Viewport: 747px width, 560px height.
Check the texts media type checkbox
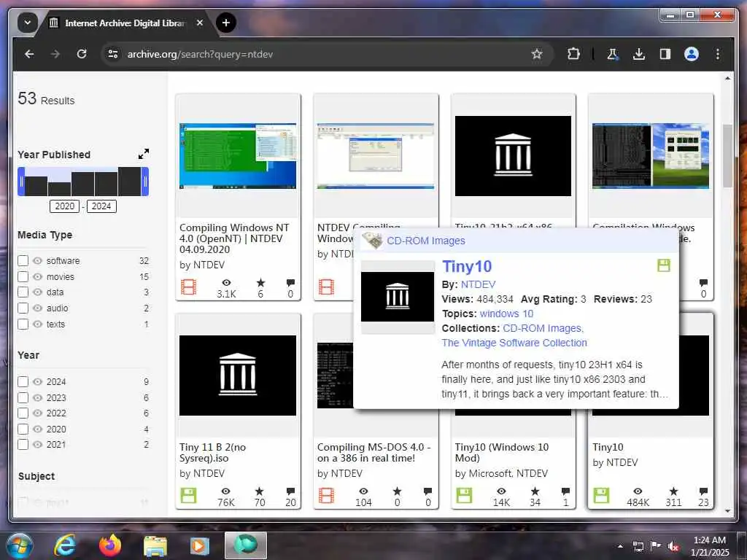(23, 324)
